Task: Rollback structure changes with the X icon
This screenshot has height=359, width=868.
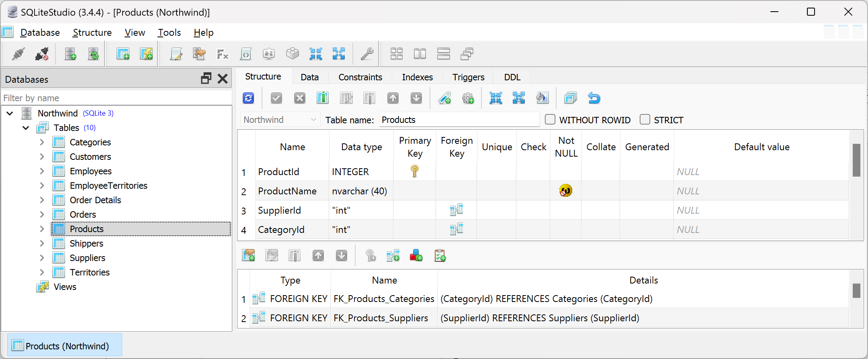Action: click(299, 98)
